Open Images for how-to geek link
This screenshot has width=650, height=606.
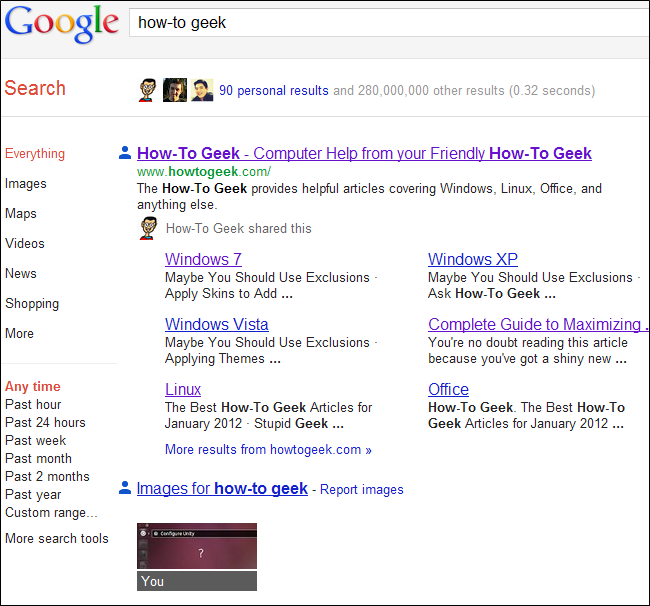tap(222, 489)
